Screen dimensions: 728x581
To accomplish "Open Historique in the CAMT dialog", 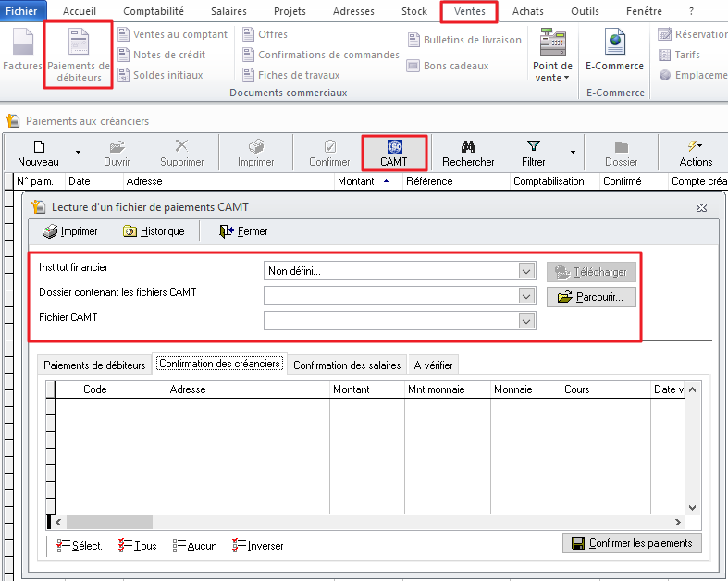I will 154,231.
